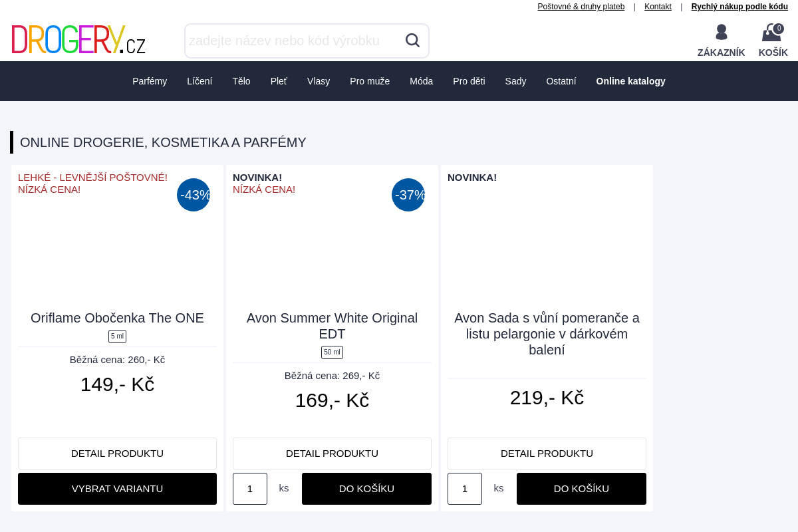This screenshot has width=798, height=532.
Task: Open the Vlasy category menu
Action: (x=319, y=81)
